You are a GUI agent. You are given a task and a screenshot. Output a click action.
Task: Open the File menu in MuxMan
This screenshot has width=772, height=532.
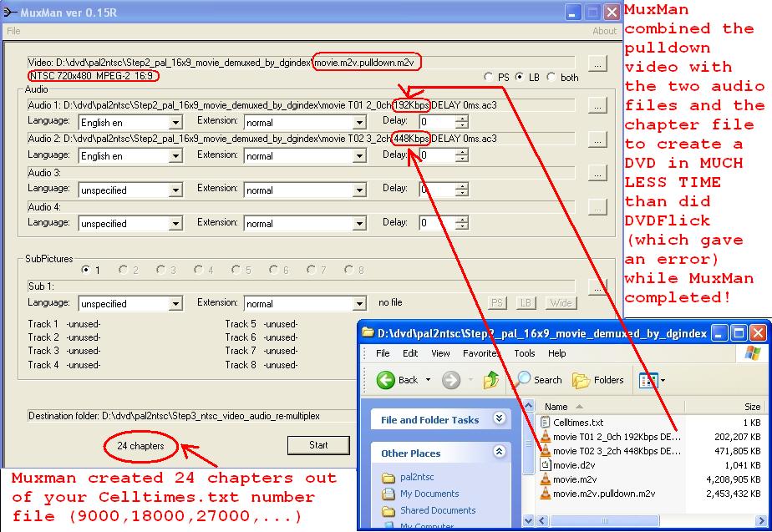[x=13, y=31]
